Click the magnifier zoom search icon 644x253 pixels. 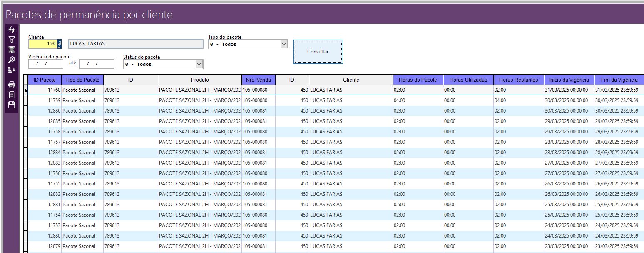(x=12, y=60)
